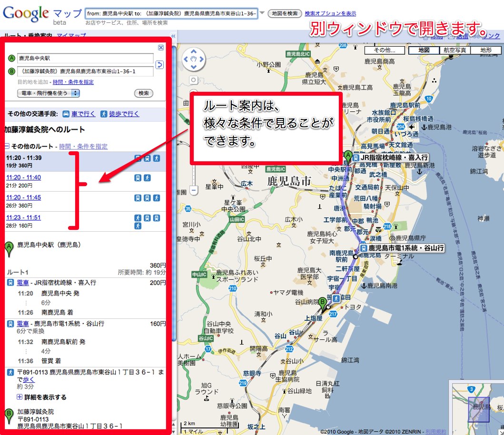Pan the map down with the arrow
This screenshot has height=435, width=504.
[x=194, y=67]
